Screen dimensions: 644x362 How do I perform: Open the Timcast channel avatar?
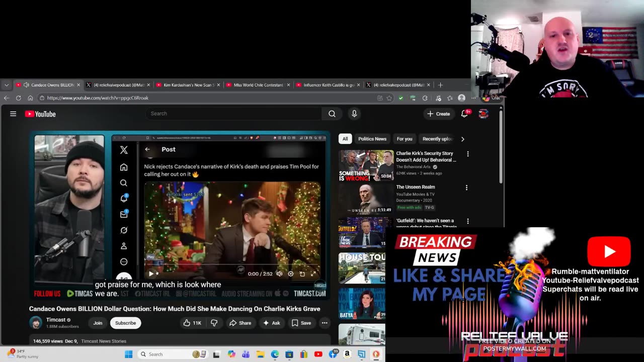(x=36, y=323)
